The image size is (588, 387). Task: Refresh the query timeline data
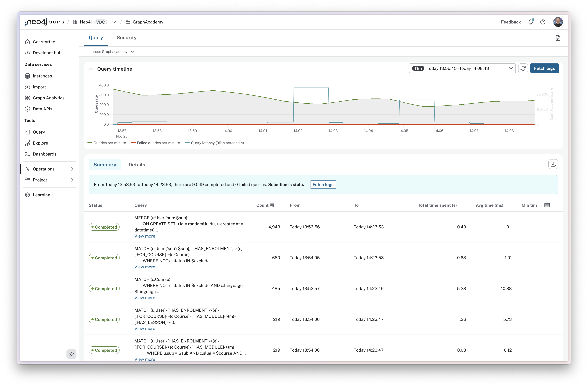(523, 68)
